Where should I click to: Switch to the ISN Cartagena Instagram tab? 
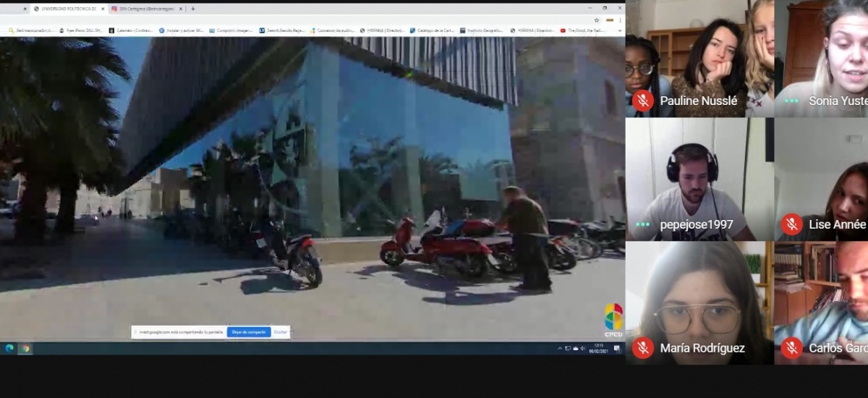tap(147, 9)
